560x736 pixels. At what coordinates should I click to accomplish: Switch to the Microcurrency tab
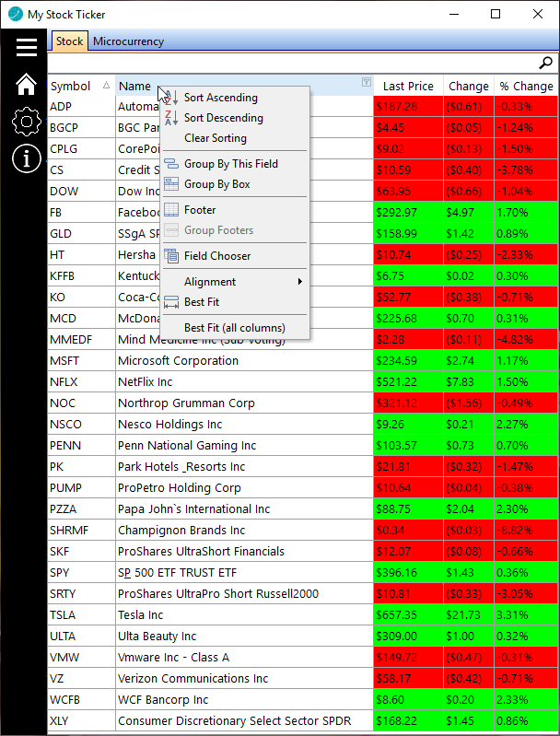(x=128, y=41)
